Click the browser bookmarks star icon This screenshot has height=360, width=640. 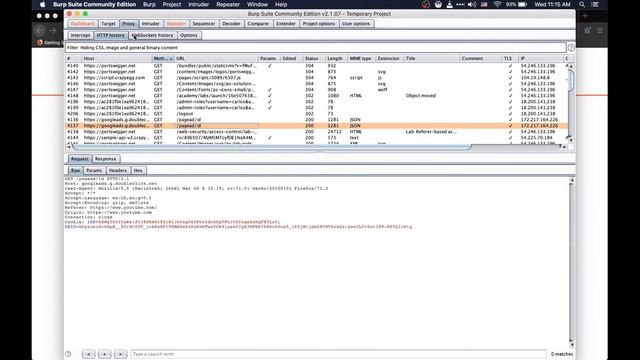point(587,30)
